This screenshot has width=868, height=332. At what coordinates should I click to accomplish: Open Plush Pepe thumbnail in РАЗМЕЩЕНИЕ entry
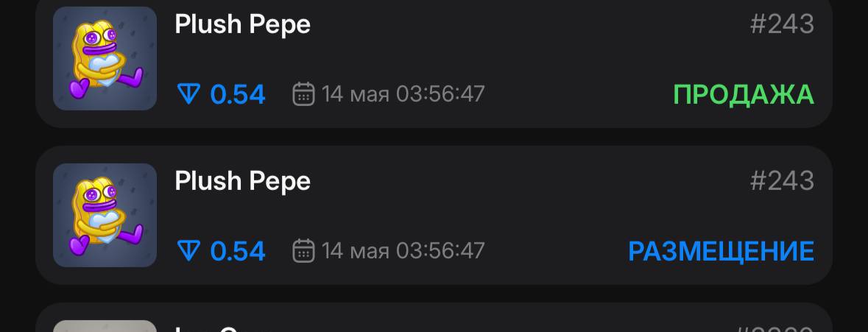[x=105, y=215]
